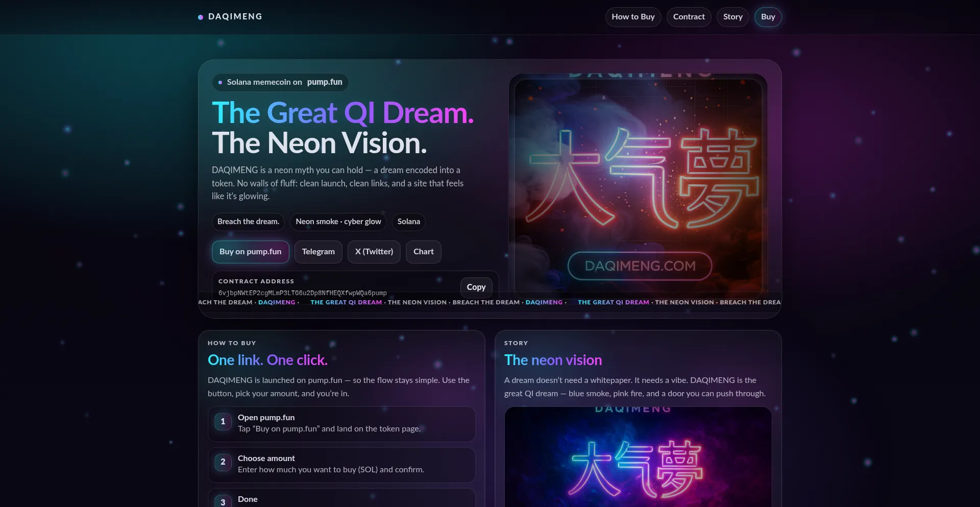Click Buy on pump.fun button

pyautogui.click(x=251, y=252)
